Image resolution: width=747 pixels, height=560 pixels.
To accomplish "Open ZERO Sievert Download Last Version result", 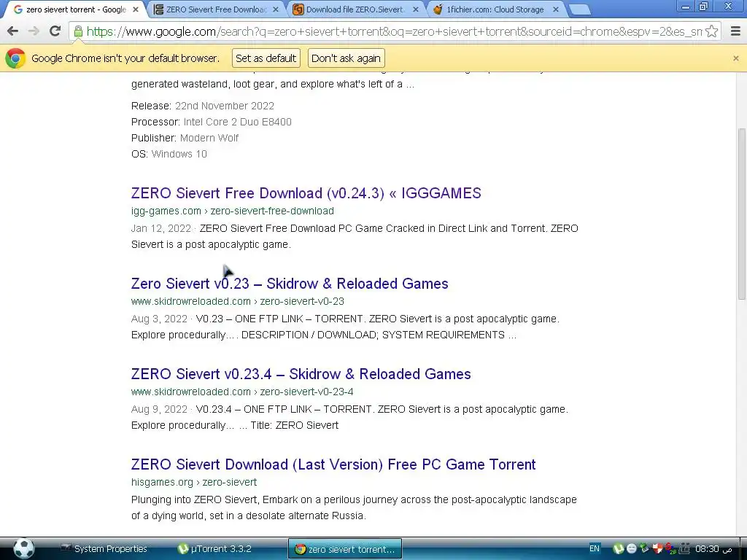I will tap(333, 464).
